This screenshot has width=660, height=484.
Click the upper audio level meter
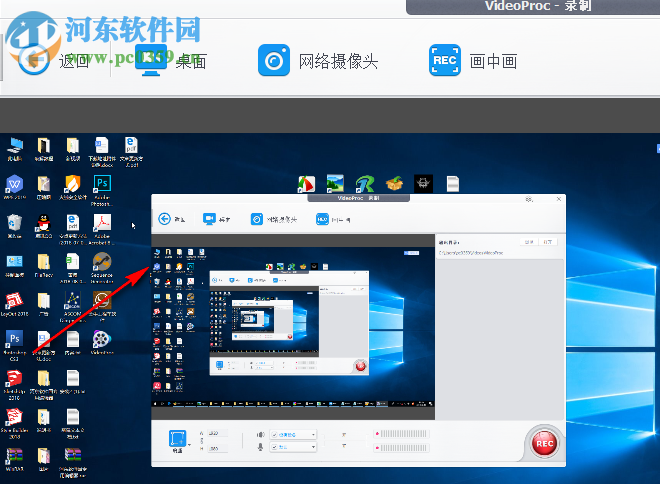click(402, 434)
